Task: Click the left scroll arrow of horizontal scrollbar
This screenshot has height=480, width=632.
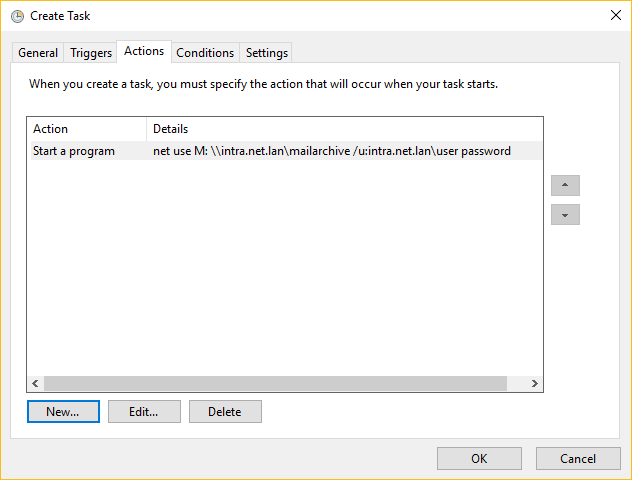Action: [35, 383]
